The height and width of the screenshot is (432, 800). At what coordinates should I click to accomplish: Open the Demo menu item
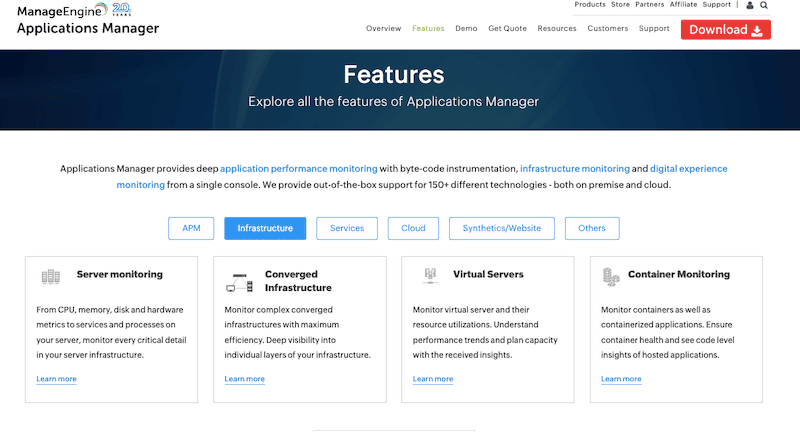(466, 29)
